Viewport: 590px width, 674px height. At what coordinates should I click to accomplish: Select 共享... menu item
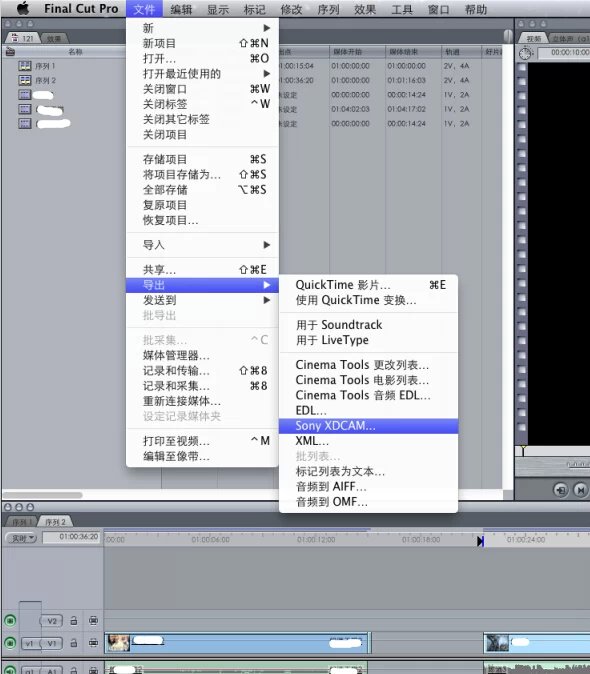(202, 270)
